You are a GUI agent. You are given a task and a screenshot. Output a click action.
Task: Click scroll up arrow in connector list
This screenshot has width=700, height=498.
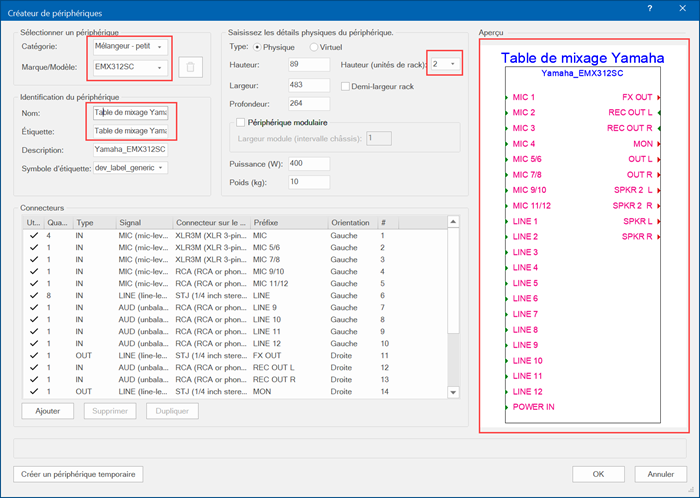(453, 222)
